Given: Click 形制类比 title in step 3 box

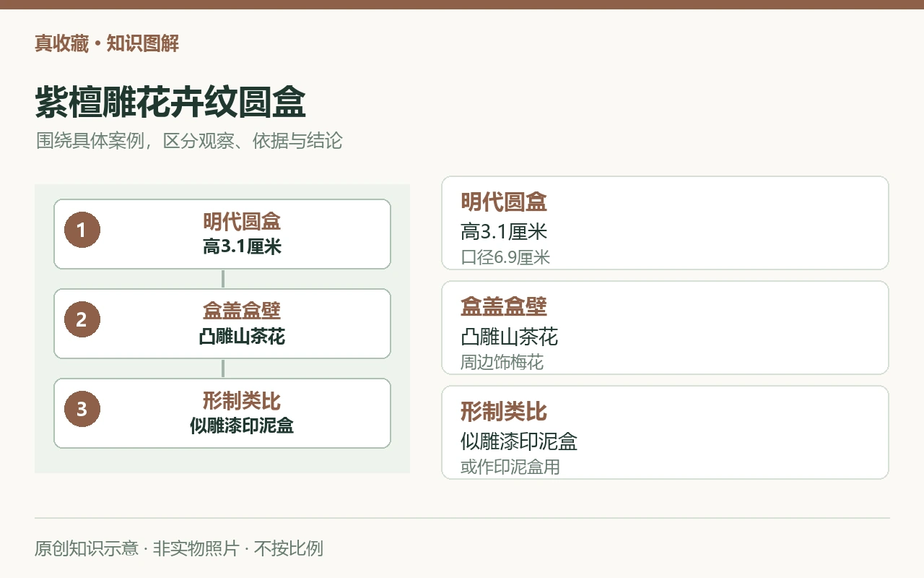Looking at the screenshot, I should pos(242,400).
